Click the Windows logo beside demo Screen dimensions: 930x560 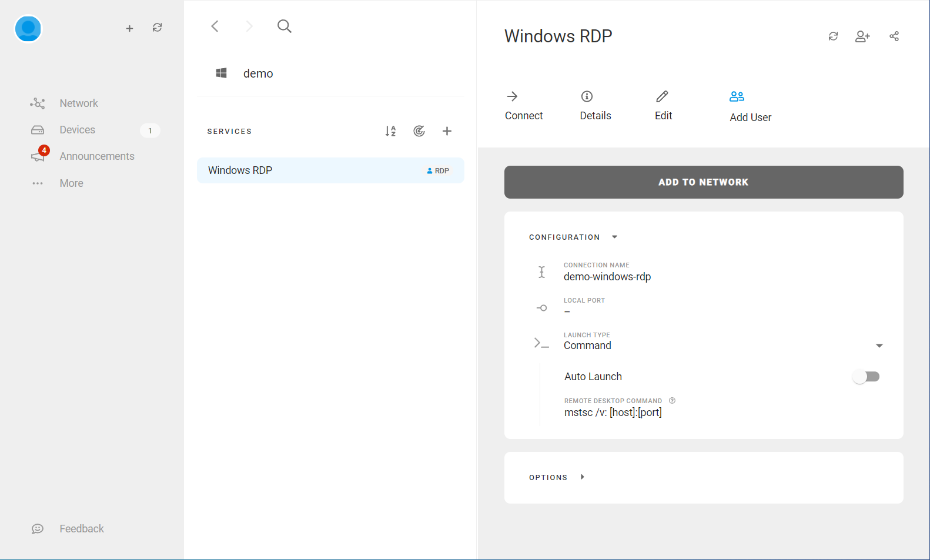221,73
